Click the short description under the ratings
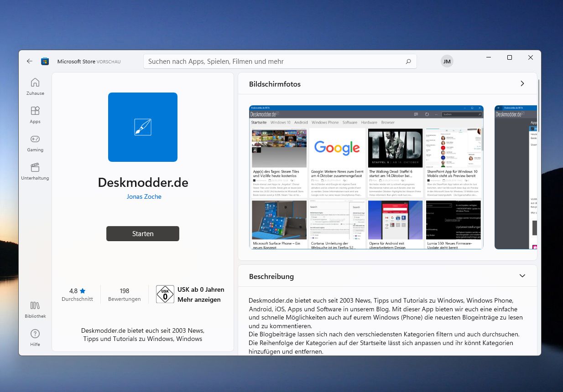 click(143, 335)
